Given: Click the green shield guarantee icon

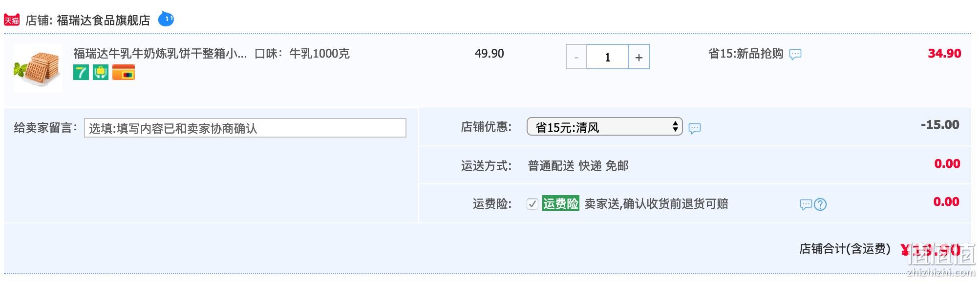Looking at the screenshot, I should pyautogui.click(x=101, y=73).
